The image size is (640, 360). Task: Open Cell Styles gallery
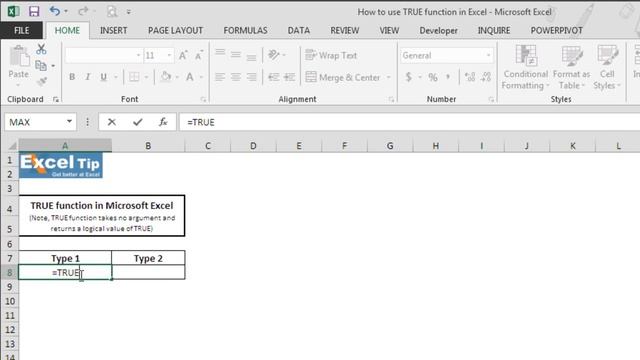tap(607, 67)
